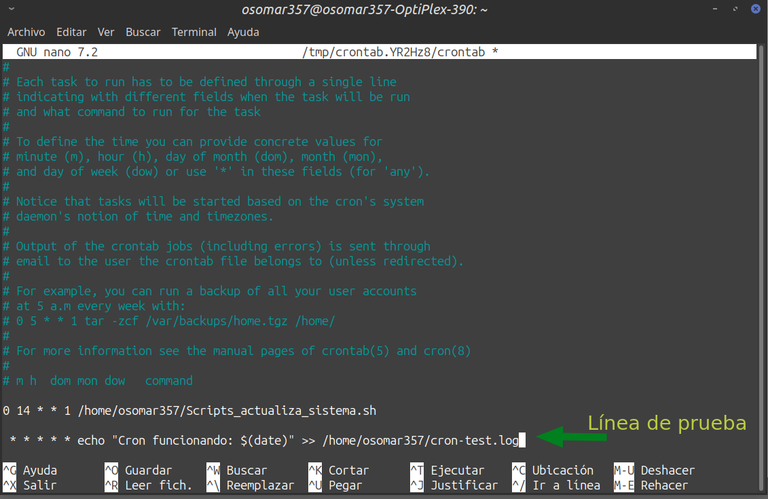768x499 pixels.
Task: Click the 'minute (m), hour (h), day of month' line
Action: (x=193, y=156)
